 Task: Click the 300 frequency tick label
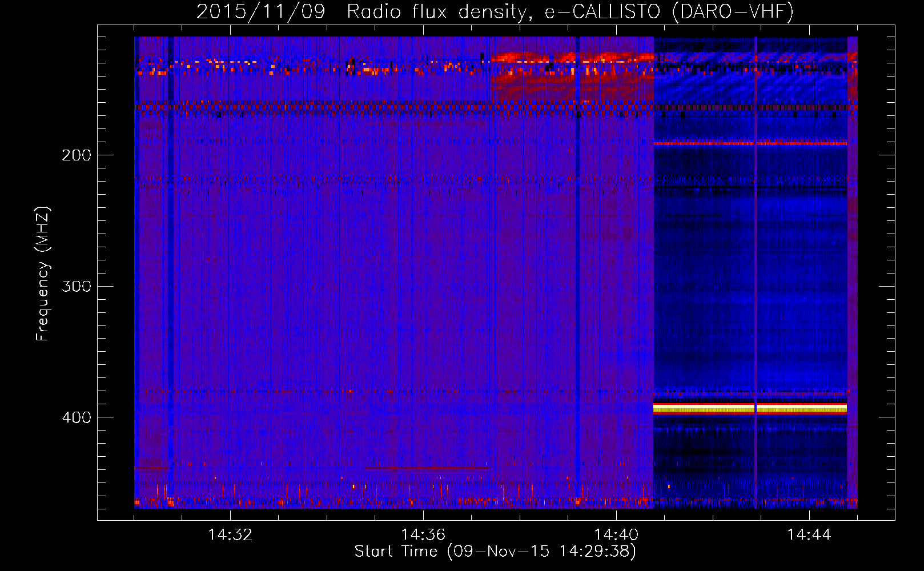(77, 286)
